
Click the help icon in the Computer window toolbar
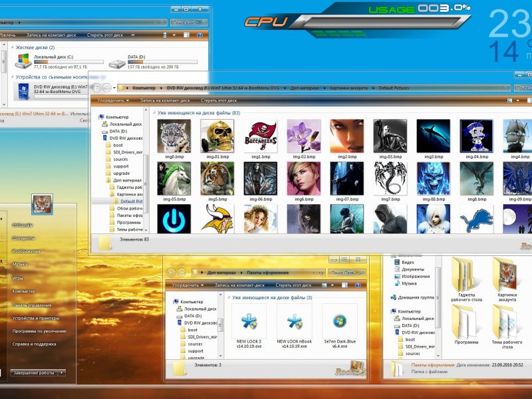click(200, 35)
